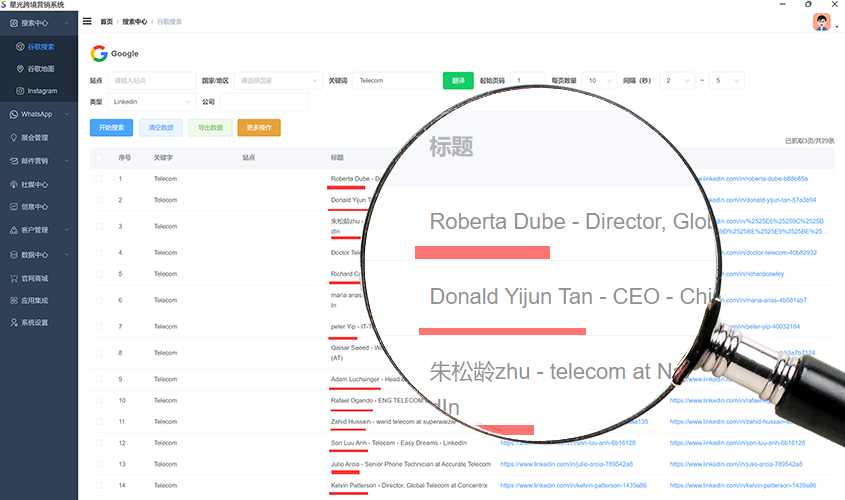
Task: Click the 星光跨境营销系统 app logo in title bar
Action: (x=4, y=4)
